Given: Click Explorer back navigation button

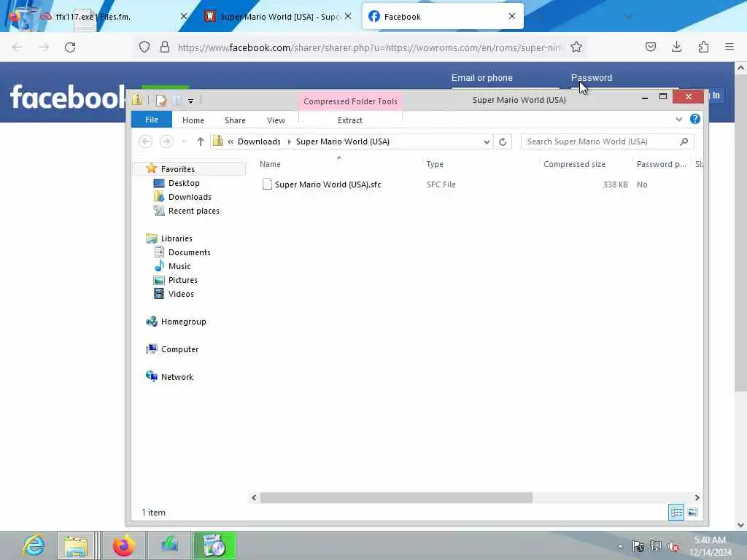Looking at the screenshot, I should pyautogui.click(x=146, y=141).
